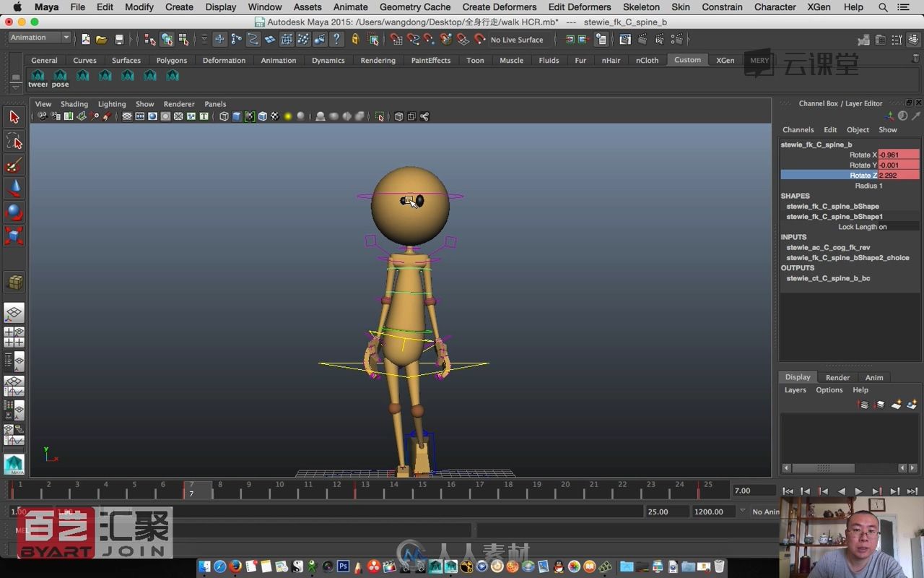Pick the Scale tool cube icon

[x=14, y=236]
